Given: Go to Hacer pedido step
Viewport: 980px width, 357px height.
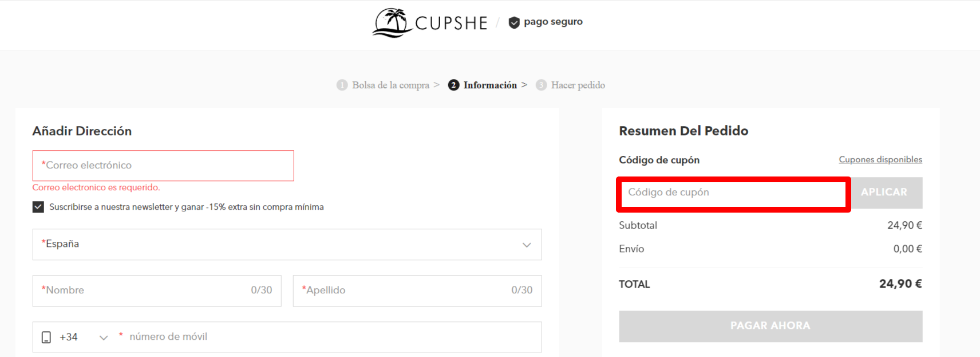Looking at the screenshot, I should (x=578, y=85).
